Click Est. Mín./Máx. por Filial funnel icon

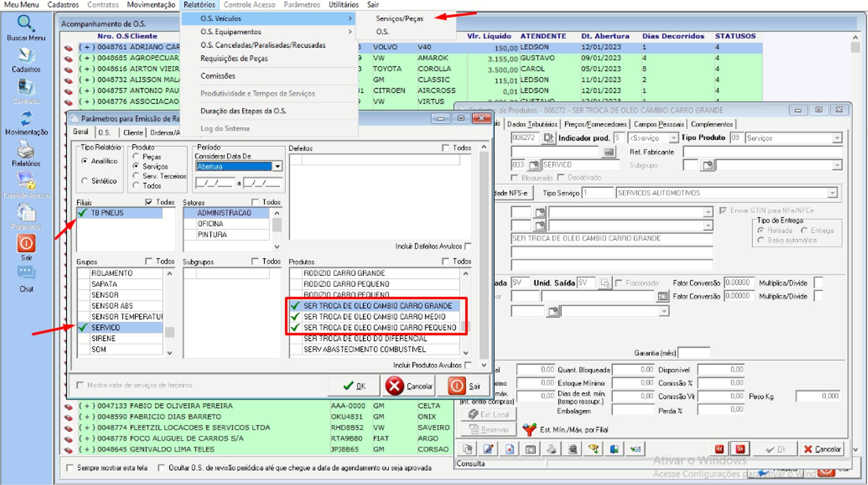coord(529,429)
